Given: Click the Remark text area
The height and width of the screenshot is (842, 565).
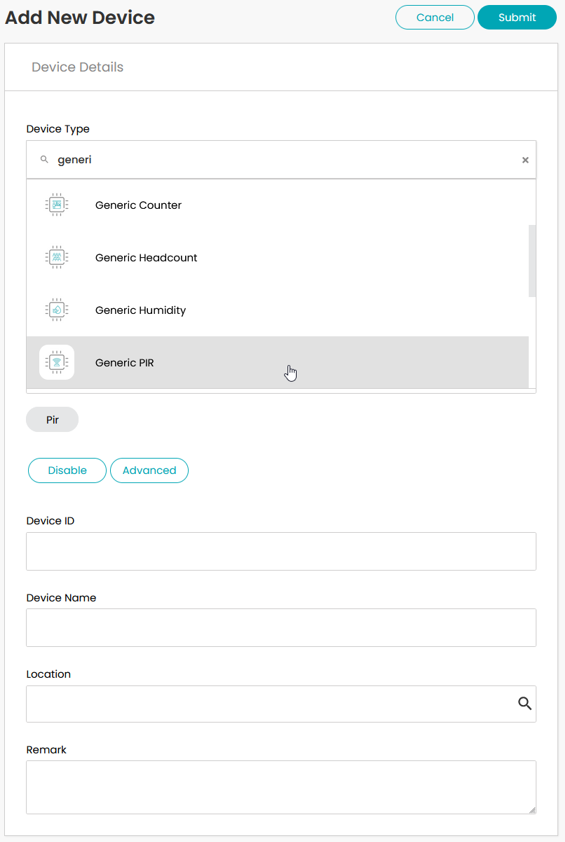Looking at the screenshot, I should (x=281, y=787).
